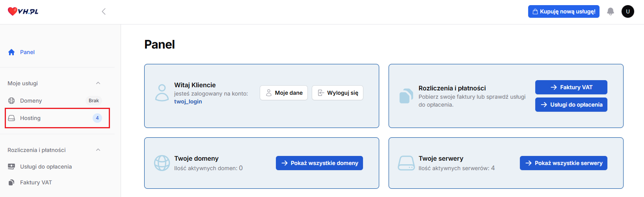The image size is (644, 197).
Task: Go to Domeny in the sidebar
Action: coord(31,101)
